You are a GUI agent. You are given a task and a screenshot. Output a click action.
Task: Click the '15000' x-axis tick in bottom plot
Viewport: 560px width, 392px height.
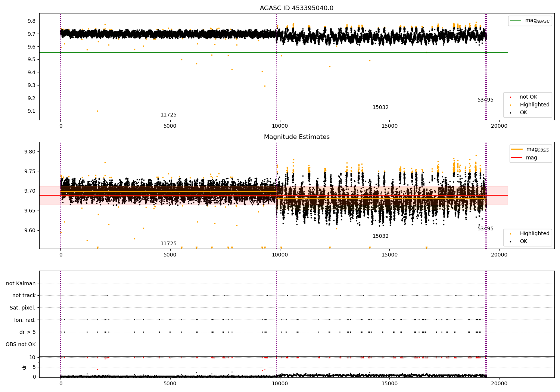pyautogui.click(x=389, y=384)
